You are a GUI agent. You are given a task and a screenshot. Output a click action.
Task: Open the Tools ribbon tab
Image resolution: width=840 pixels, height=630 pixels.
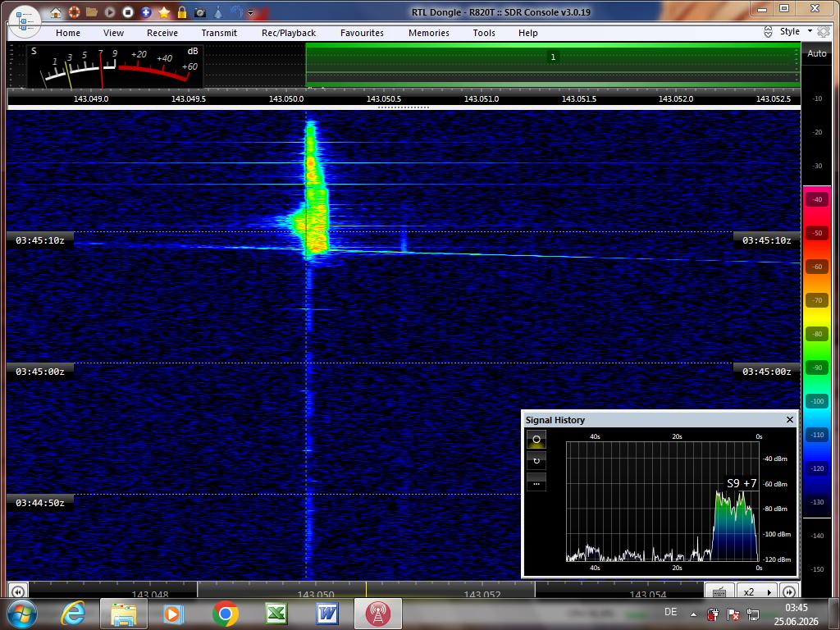click(484, 33)
